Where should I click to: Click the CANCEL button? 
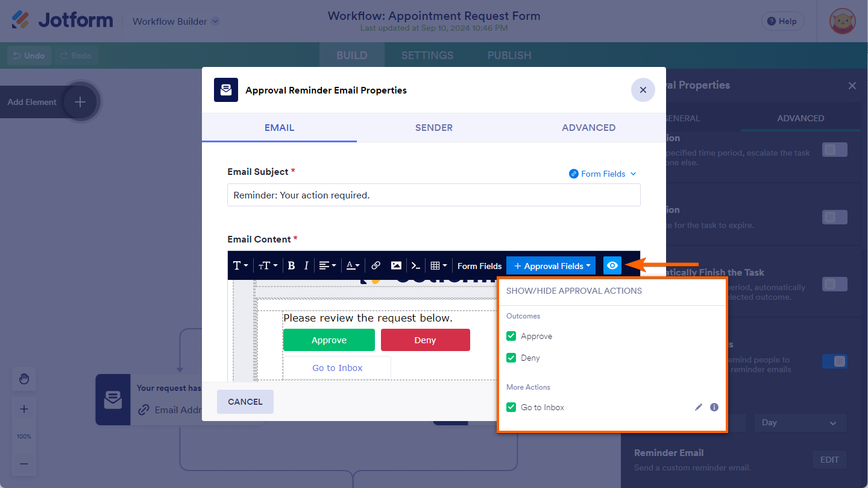coord(245,402)
